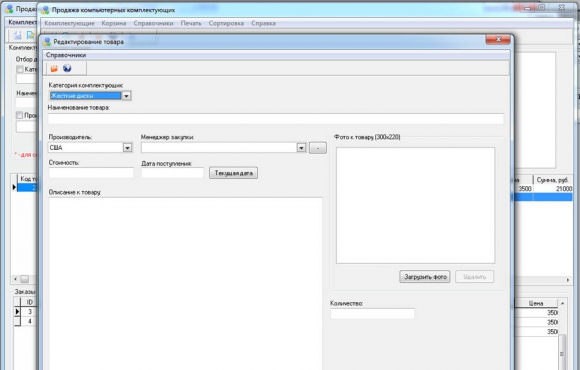580x370 pixels.
Task: Close the Редактирование товара dialog
Action: pyautogui.click(x=498, y=39)
